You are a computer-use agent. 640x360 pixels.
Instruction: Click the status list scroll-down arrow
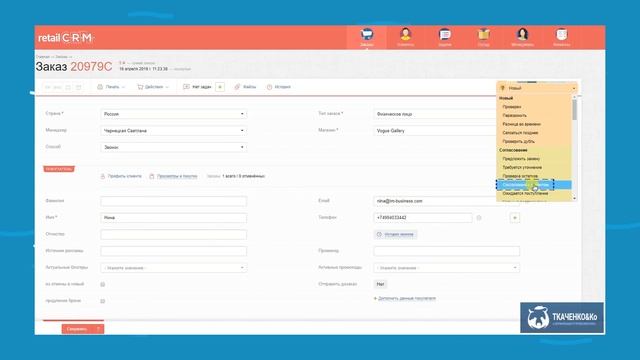click(574, 198)
